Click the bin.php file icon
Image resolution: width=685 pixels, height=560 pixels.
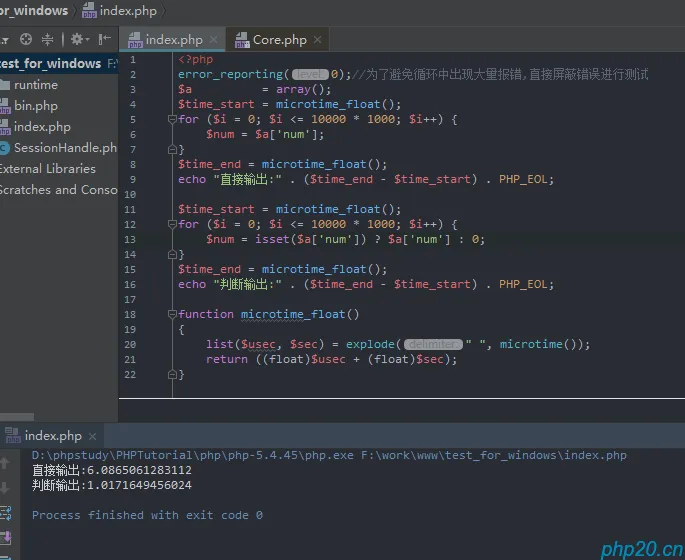pos(5,106)
